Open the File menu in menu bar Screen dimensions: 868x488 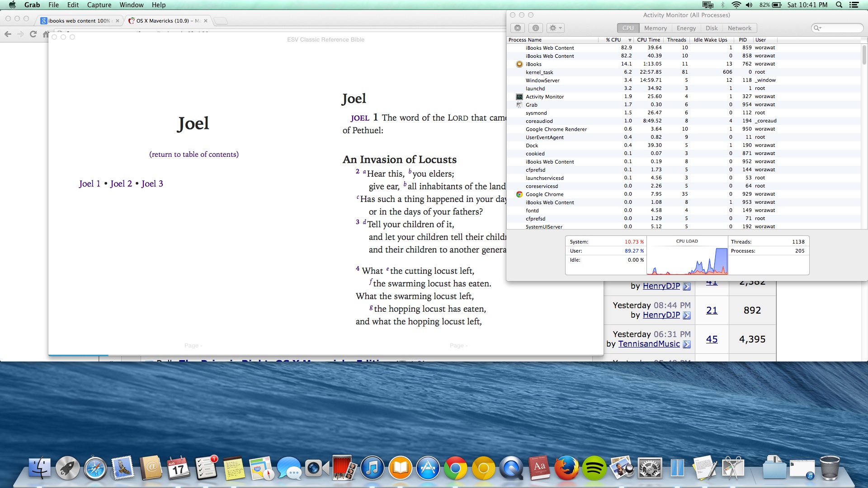pyautogui.click(x=53, y=5)
